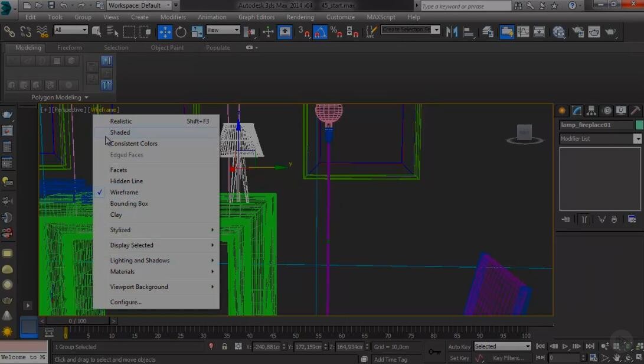Click the Align tool icon
Viewport: 644px width, 364px height.
point(468,32)
